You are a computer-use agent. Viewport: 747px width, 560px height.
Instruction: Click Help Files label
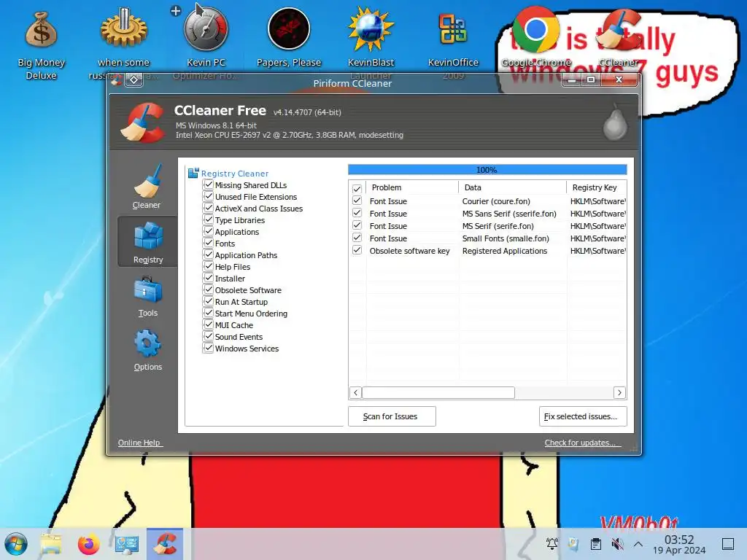click(233, 267)
